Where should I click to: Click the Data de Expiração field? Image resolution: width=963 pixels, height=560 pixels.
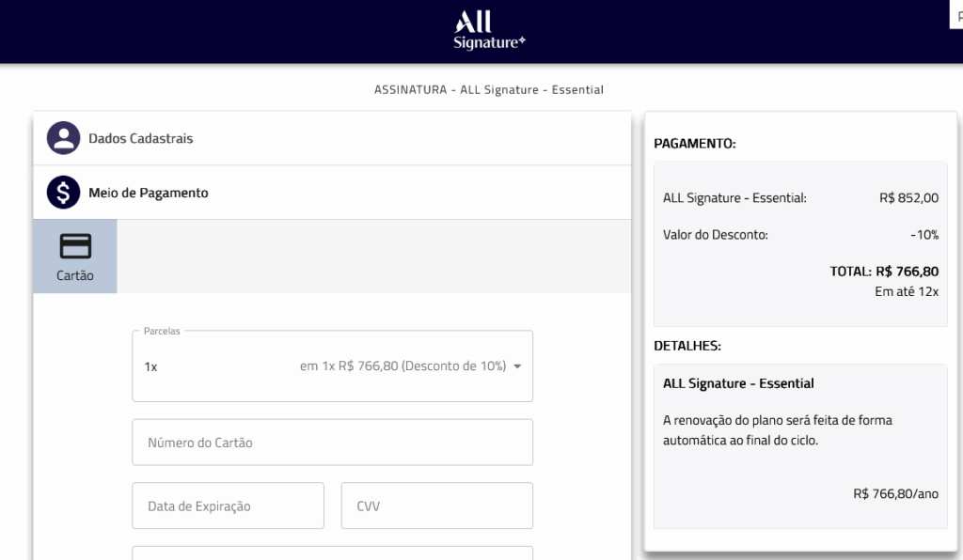tap(228, 506)
